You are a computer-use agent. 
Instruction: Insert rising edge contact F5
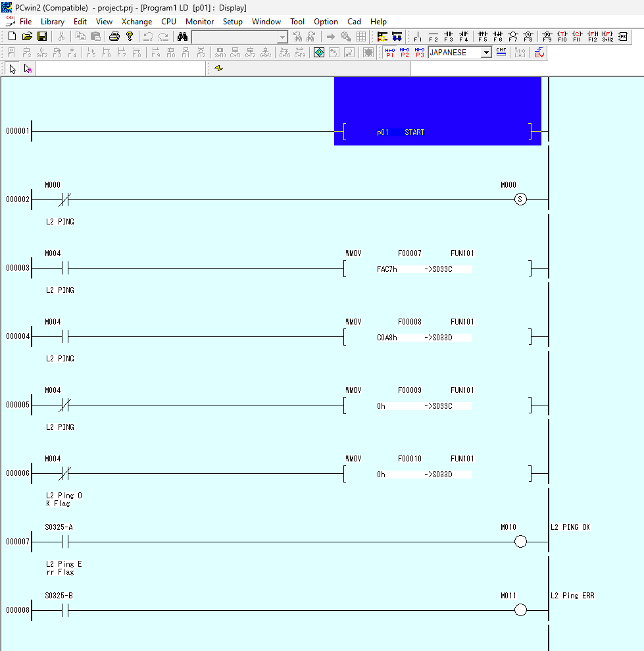click(483, 37)
